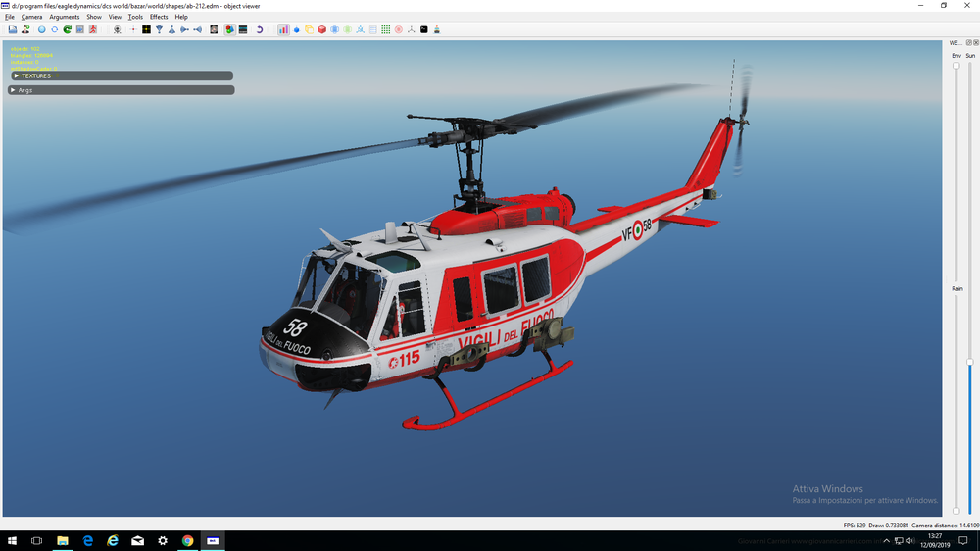980x551 pixels.
Task: Click the funnel filter toolbar icon
Action: (x=159, y=29)
